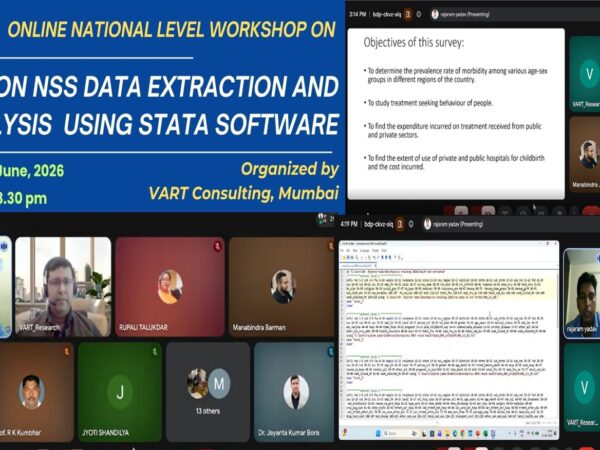Select the RUPALI TALUKDAR participant tile

click(170, 287)
